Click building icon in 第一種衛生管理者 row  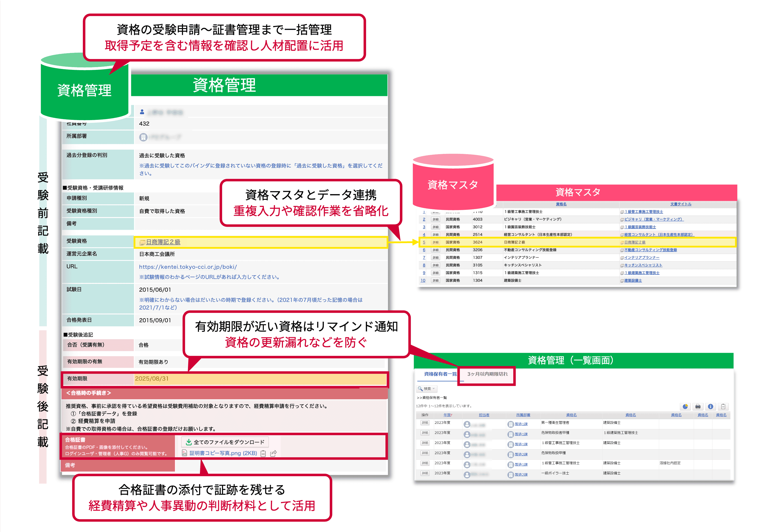510,424
